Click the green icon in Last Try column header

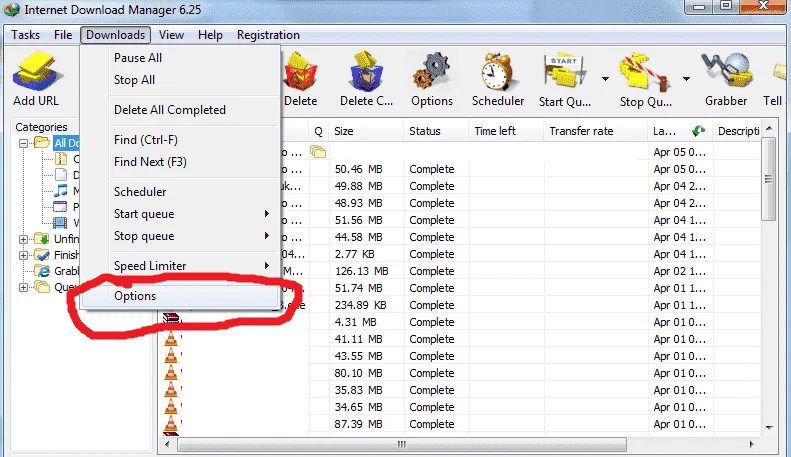pos(699,131)
